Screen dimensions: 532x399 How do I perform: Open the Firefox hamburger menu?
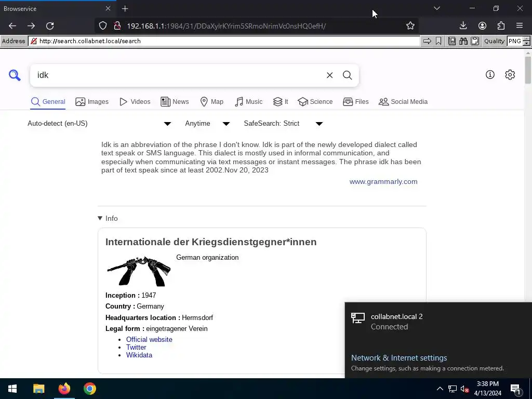coord(520,26)
